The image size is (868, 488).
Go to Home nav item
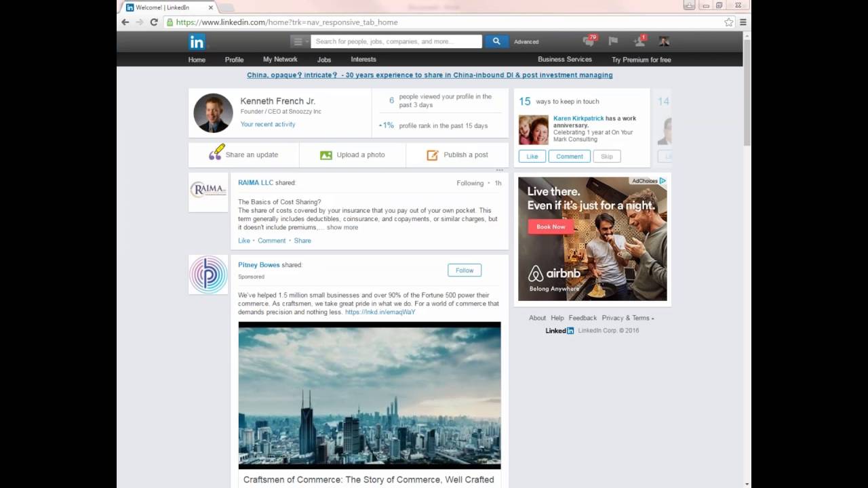coord(197,60)
